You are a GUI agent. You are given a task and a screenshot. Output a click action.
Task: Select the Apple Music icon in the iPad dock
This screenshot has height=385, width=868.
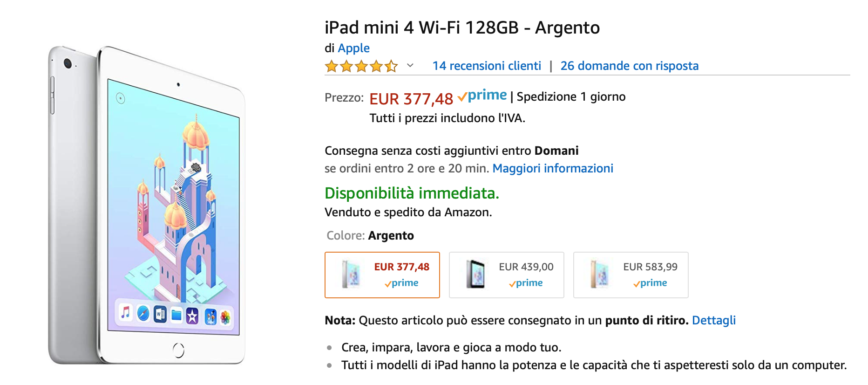(x=125, y=313)
